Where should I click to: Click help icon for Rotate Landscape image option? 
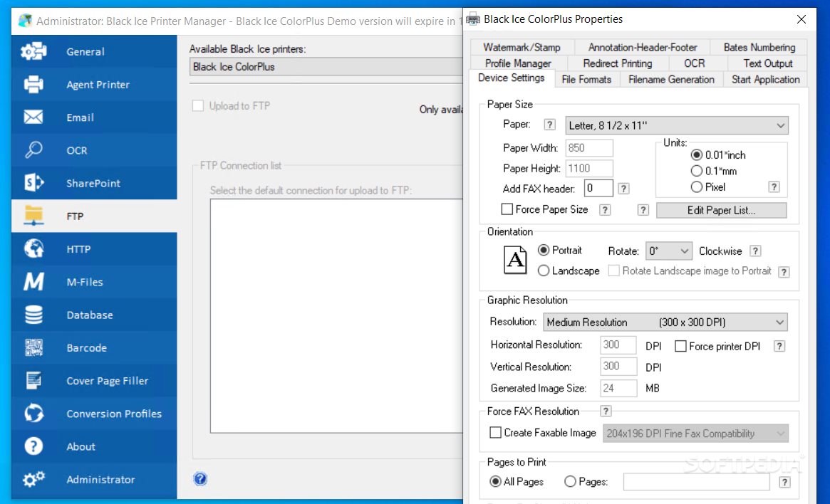coord(784,272)
